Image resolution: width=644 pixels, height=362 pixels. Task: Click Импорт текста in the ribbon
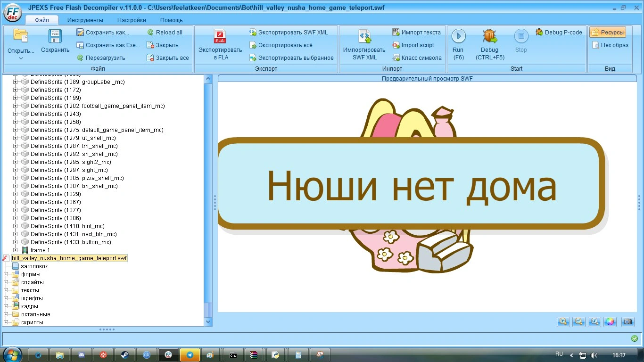coord(416,33)
